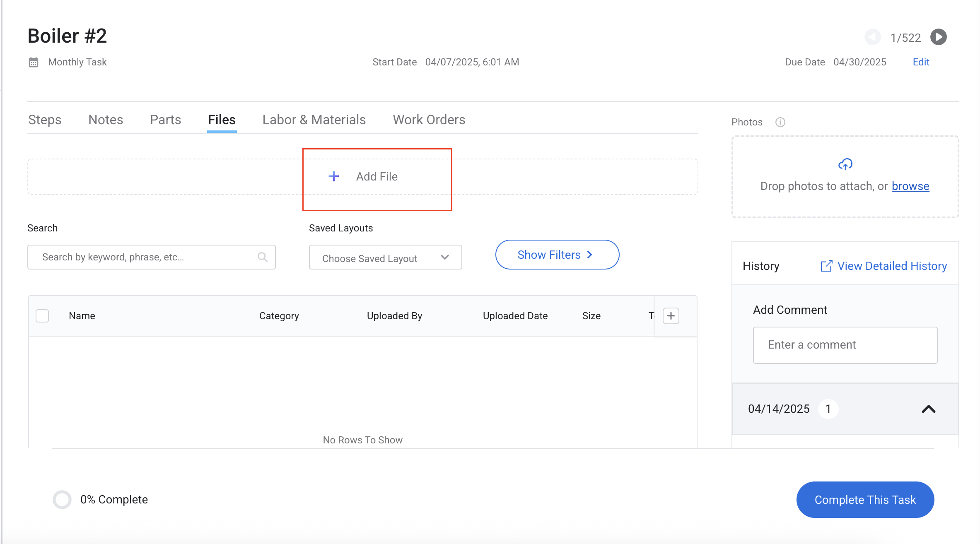Open the Labor & Materials tab

coord(314,120)
